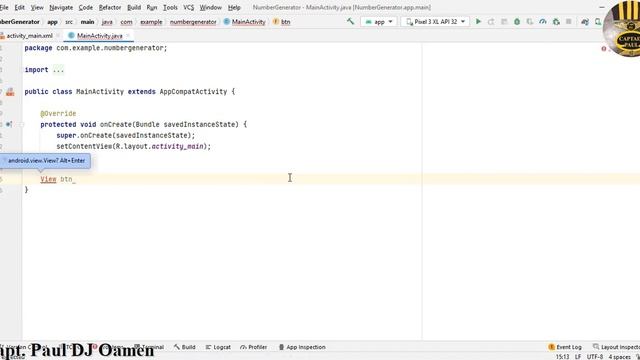Select the MainActivity.java editor tab

100,36
